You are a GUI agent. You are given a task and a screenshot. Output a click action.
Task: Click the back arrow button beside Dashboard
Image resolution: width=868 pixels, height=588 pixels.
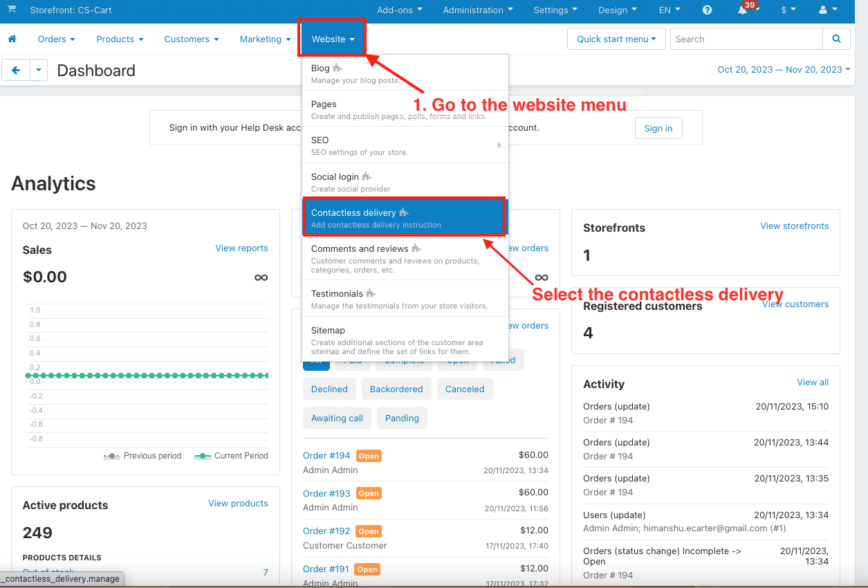coord(16,70)
